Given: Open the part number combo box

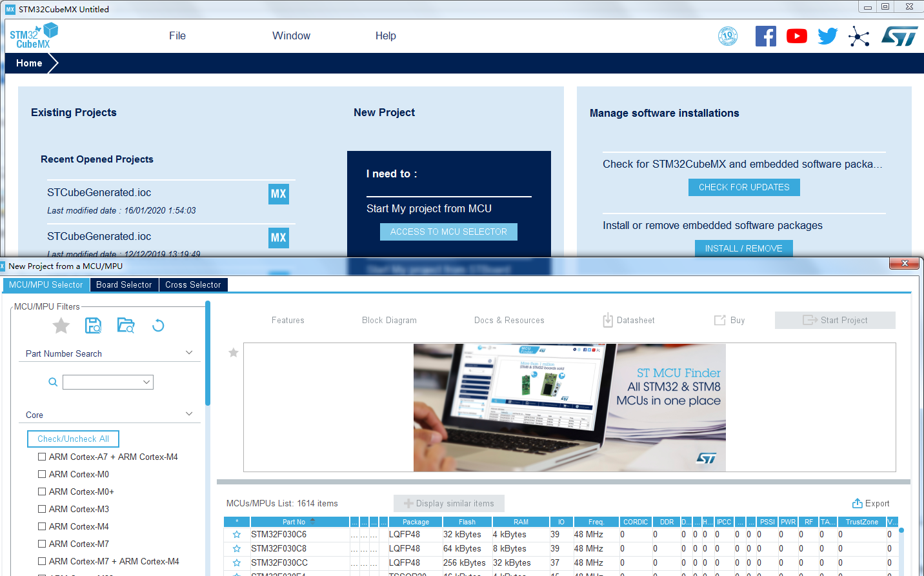Looking at the screenshot, I should (108, 382).
